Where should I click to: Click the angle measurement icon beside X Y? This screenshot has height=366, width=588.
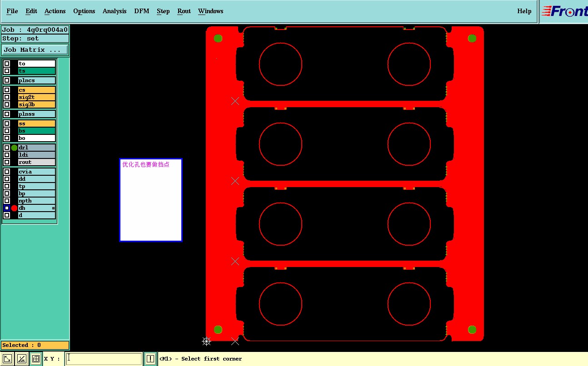pyautogui.click(x=21, y=359)
